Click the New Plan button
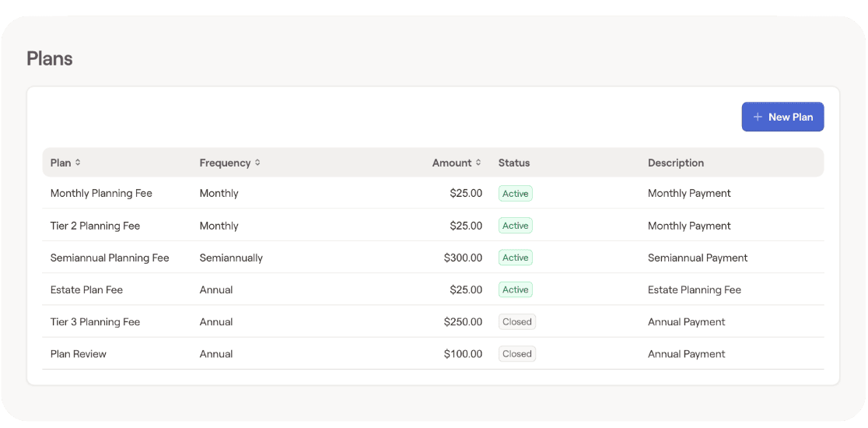Screen dimensions: 868x428 (x=782, y=117)
